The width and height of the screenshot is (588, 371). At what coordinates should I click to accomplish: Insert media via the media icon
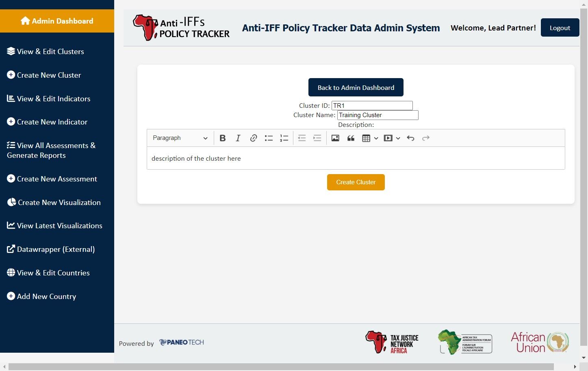[388, 138]
